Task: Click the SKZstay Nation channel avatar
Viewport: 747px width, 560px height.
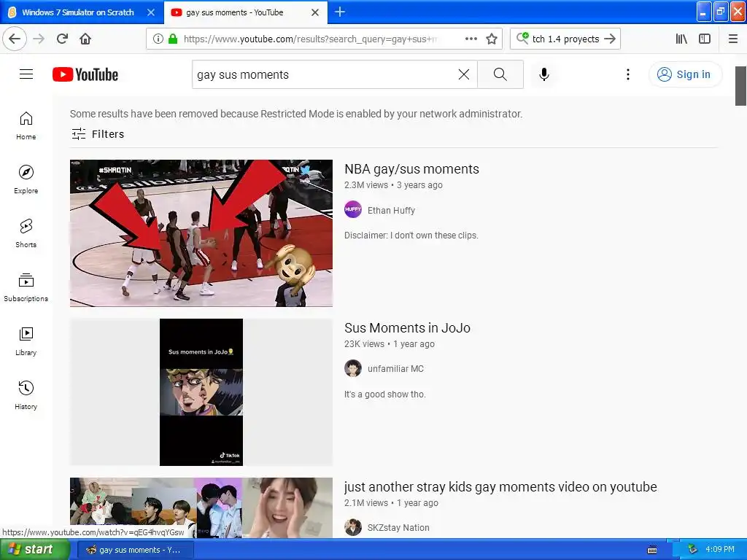Action: pyautogui.click(x=353, y=527)
